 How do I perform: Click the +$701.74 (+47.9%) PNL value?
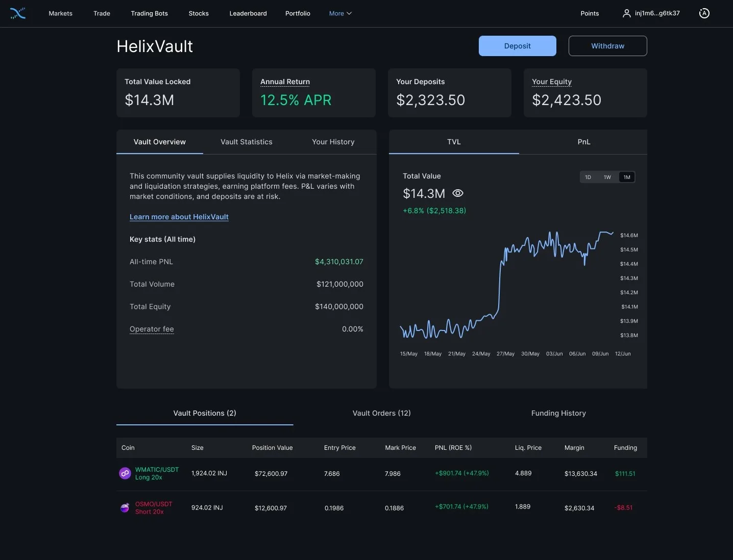point(461,507)
